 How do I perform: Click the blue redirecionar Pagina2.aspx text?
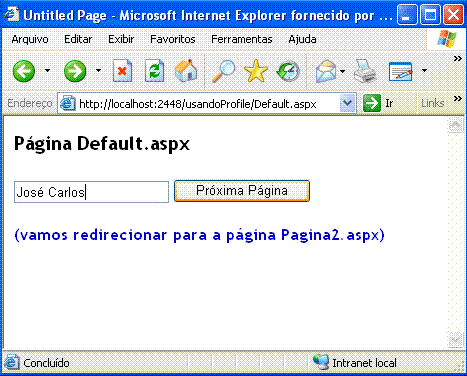(199, 235)
